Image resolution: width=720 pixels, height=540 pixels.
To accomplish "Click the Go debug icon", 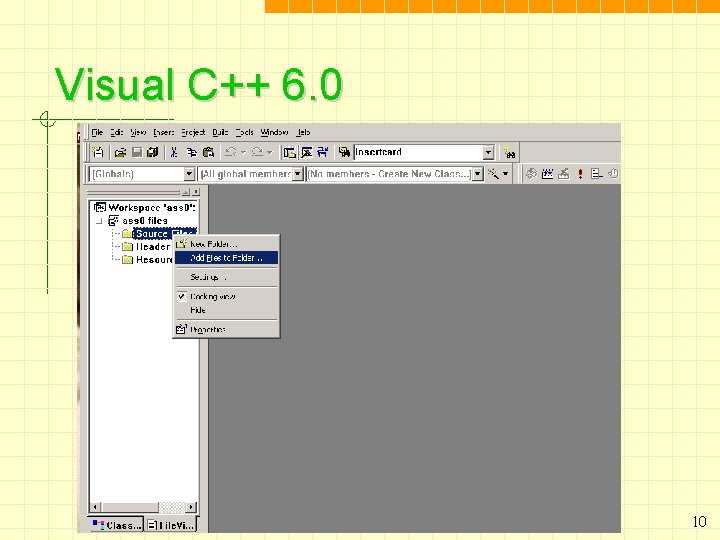I will (x=596, y=174).
